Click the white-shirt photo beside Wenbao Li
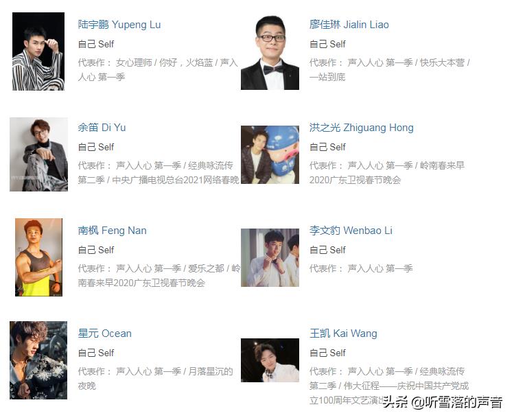 270,258
